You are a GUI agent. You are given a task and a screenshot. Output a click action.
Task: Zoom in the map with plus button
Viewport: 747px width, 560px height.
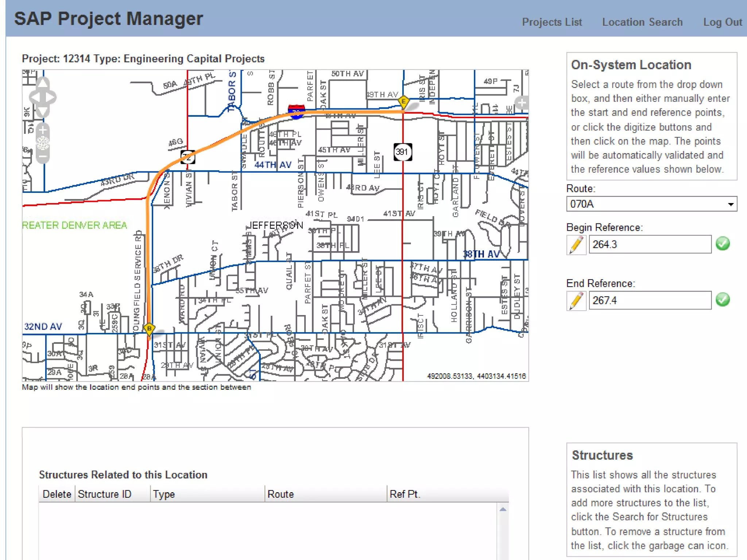[43, 130]
